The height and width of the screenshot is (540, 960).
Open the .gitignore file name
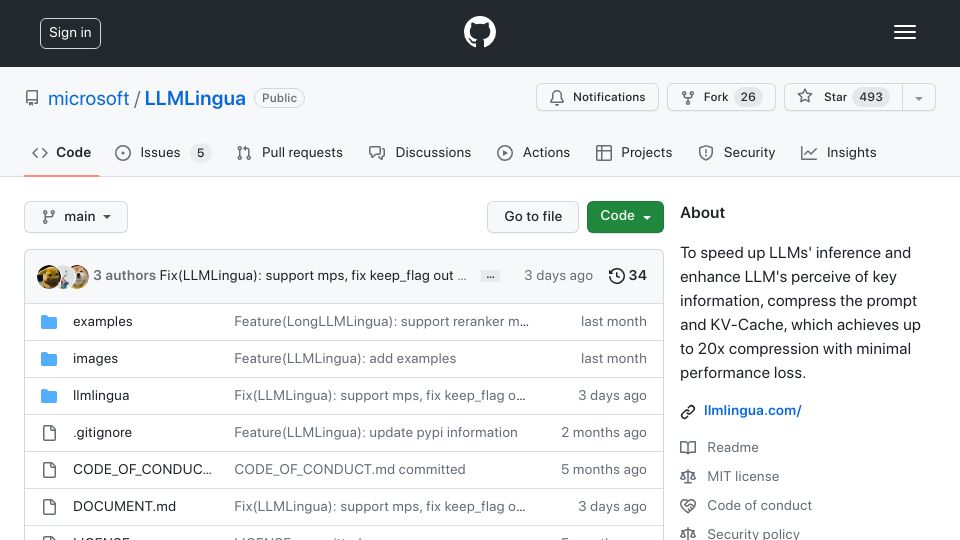click(102, 433)
